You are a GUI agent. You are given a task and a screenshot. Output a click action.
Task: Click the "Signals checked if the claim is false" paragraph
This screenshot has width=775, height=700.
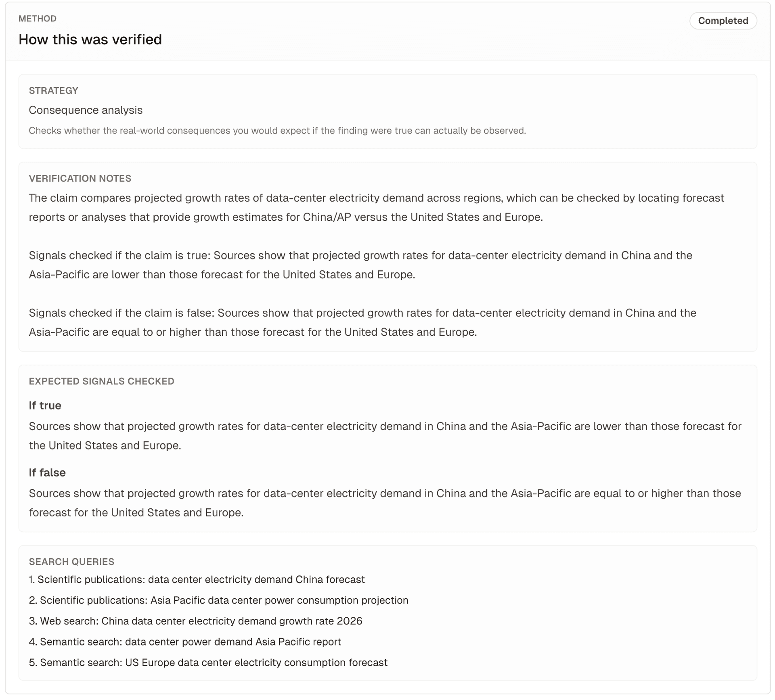[x=362, y=322]
